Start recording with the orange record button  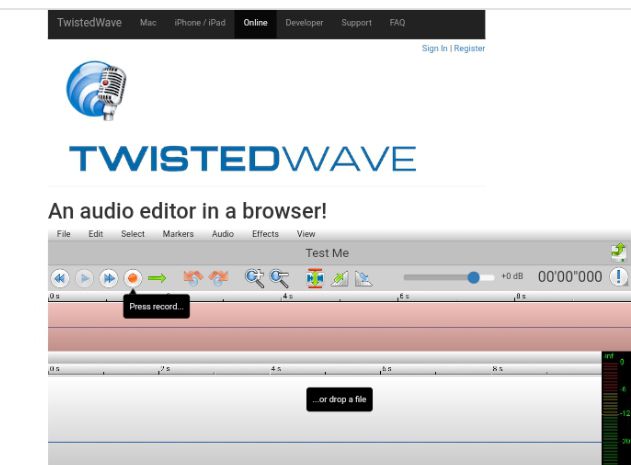point(133,278)
